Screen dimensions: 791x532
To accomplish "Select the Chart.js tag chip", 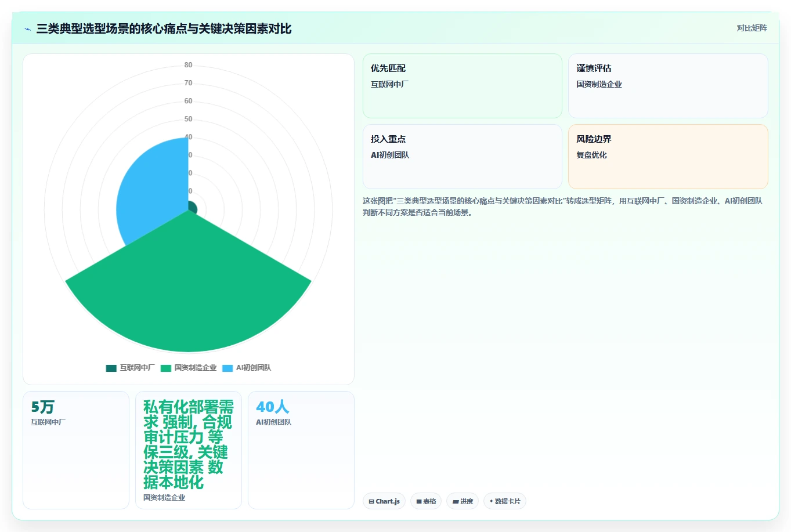I will [x=384, y=501].
